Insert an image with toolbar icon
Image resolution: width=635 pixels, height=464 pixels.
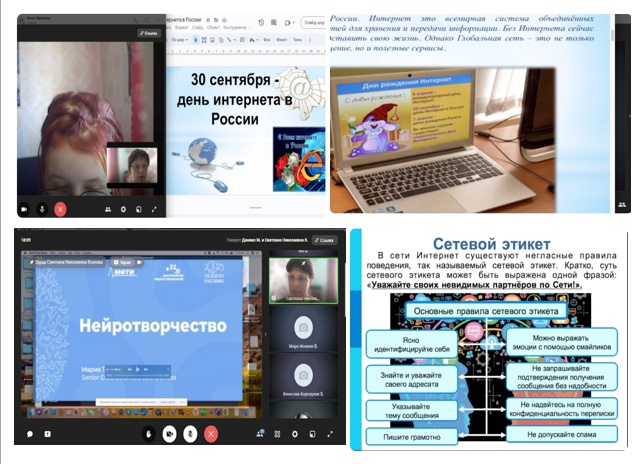coord(212,40)
